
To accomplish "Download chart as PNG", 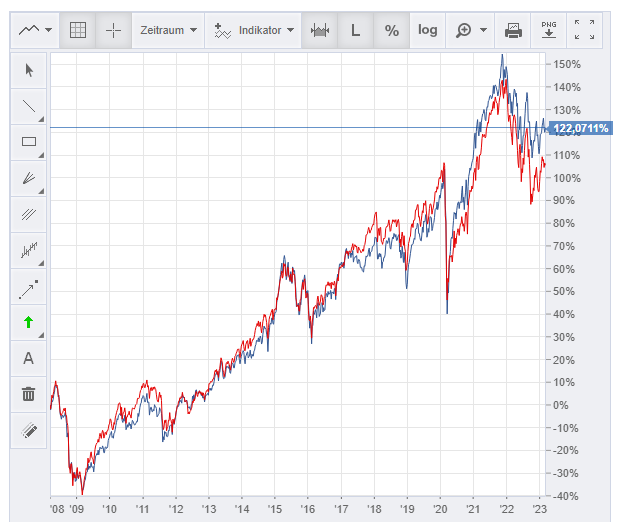I will 549,30.
